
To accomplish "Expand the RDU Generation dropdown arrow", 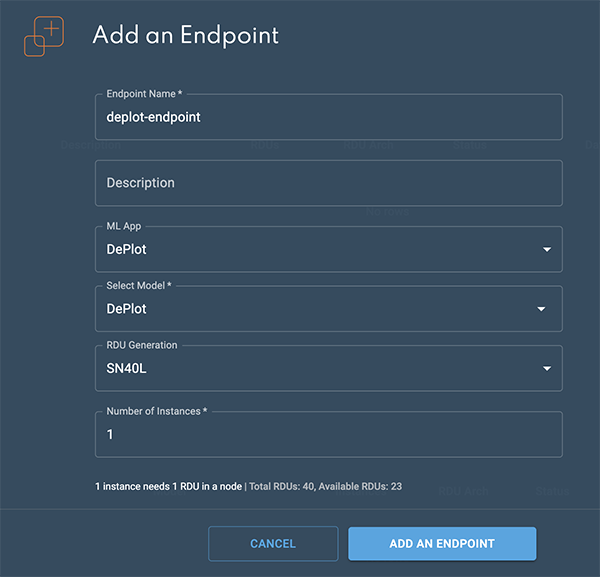I will 546,369.
